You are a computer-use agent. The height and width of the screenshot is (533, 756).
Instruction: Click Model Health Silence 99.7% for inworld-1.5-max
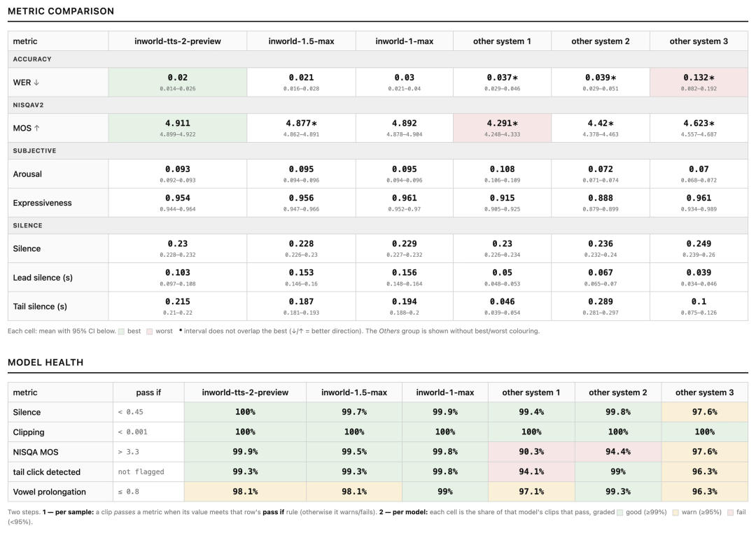pyautogui.click(x=354, y=412)
